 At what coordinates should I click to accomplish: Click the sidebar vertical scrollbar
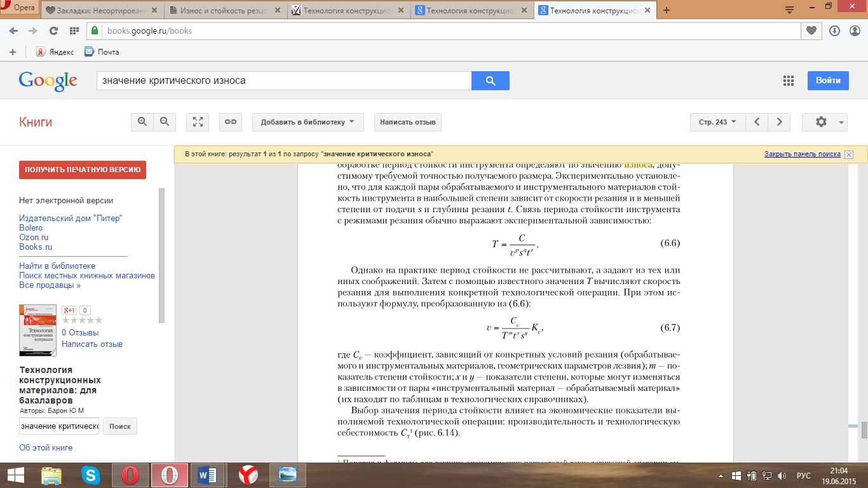point(161,255)
